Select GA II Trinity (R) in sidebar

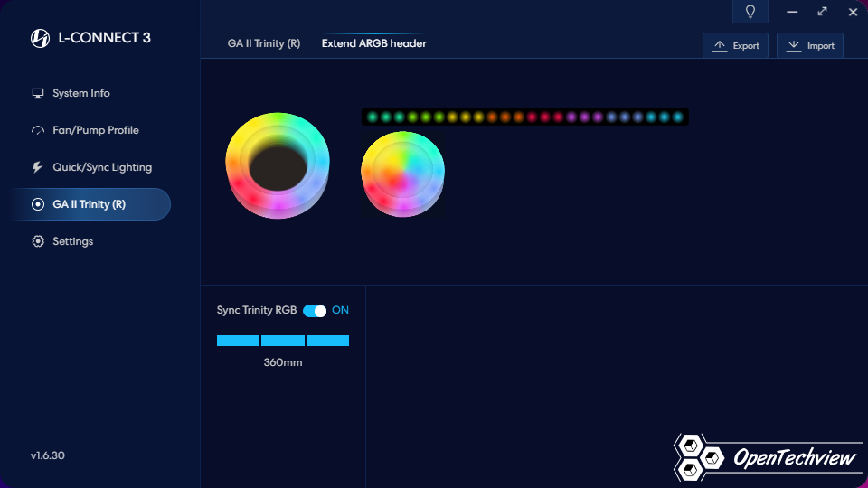click(x=90, y=204)
